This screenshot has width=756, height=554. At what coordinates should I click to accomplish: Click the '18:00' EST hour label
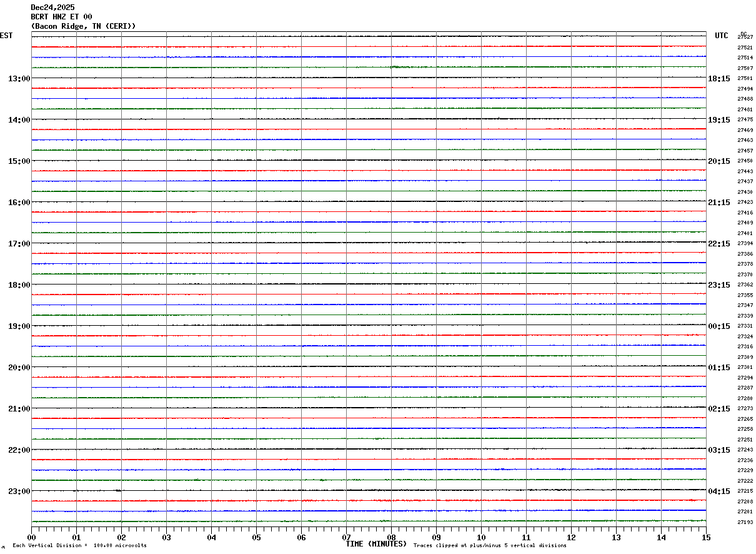[x=19, y=285]
